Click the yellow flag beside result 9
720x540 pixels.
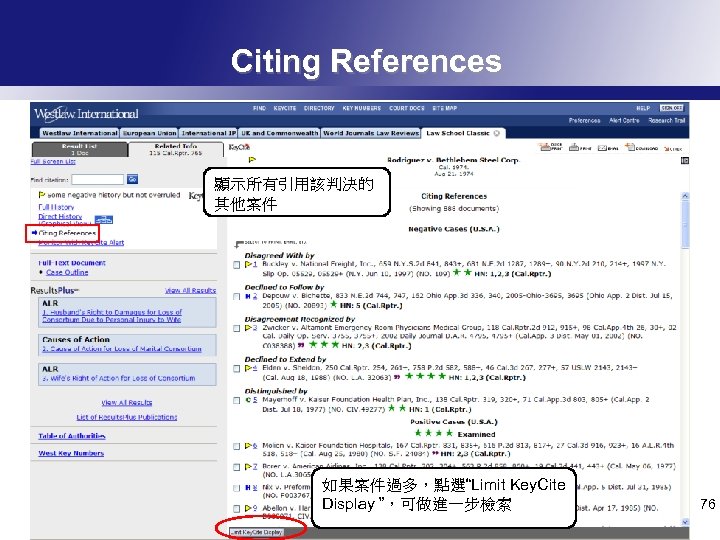tap(248, 508)
